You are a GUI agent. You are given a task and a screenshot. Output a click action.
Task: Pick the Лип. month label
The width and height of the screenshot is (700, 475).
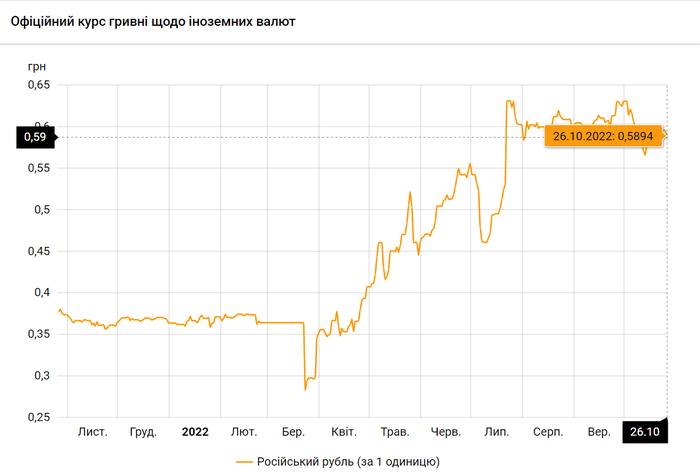(496, 432)
